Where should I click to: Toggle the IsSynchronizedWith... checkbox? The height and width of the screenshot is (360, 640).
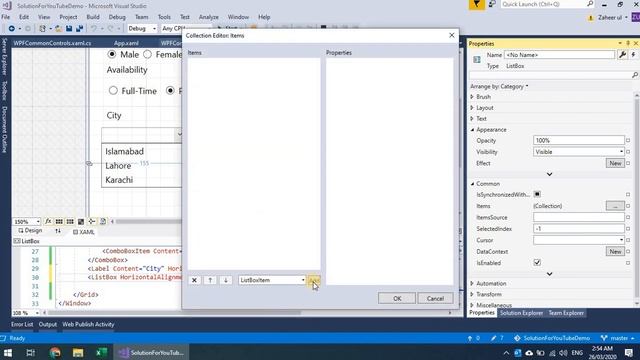537,194
